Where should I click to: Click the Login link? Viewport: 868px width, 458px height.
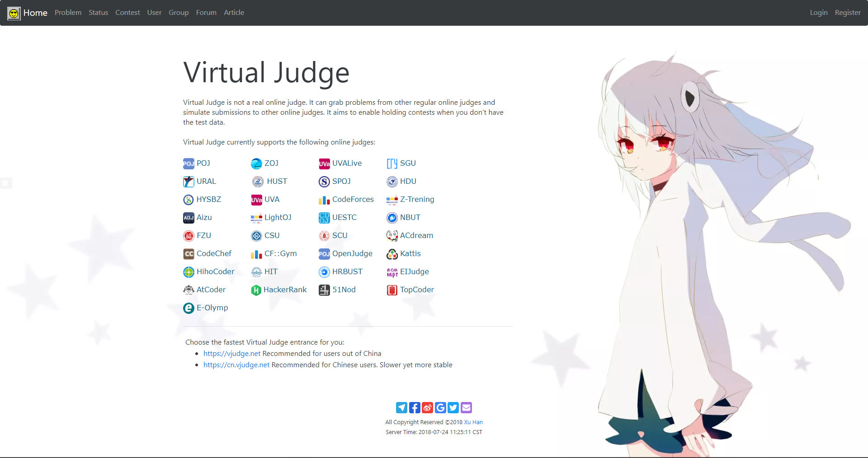(x=818, y=13)
